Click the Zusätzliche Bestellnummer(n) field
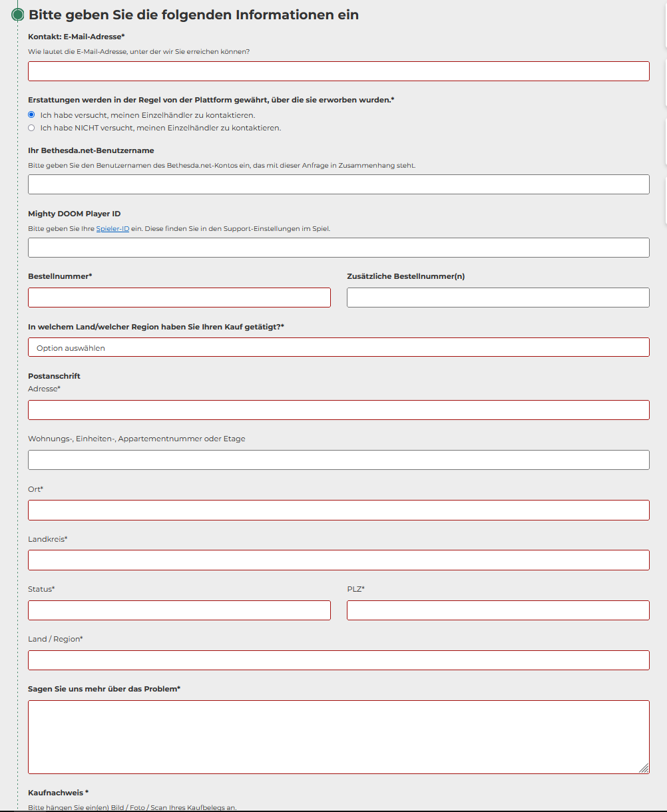Screen dimensions: 667x812 (x=498, y=298)
